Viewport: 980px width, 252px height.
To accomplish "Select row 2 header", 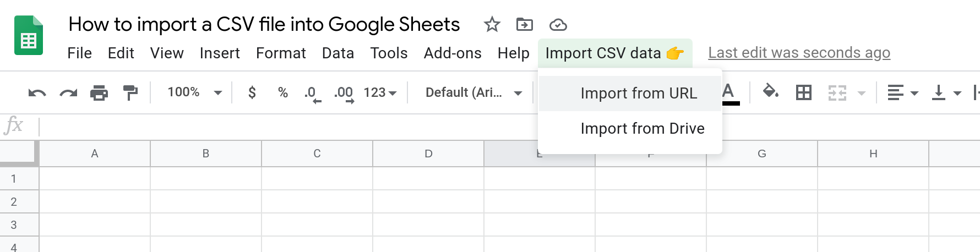I will 19,202.
